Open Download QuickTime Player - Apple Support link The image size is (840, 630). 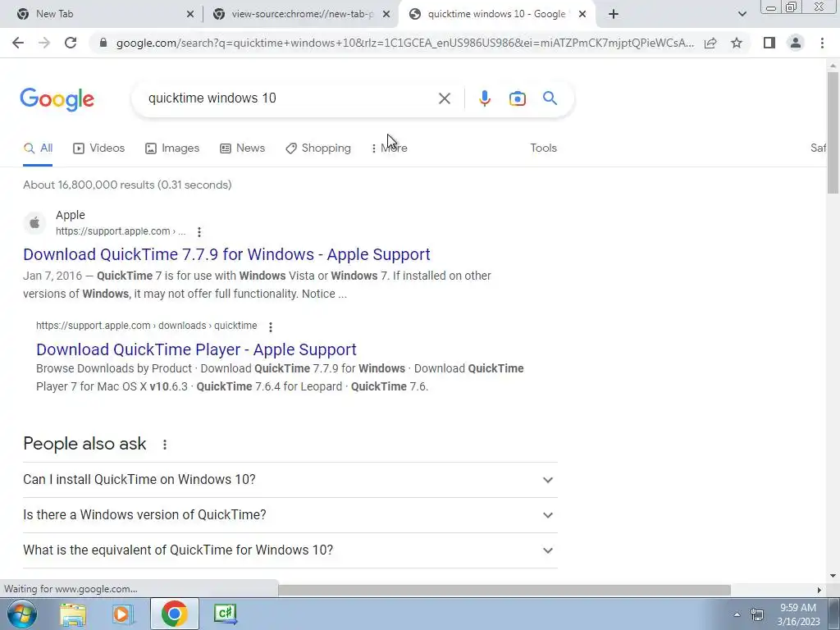(x=197, y=349)
